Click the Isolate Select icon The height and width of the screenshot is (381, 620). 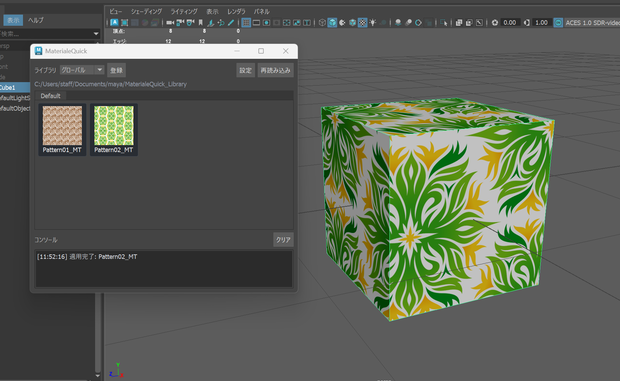(444, 23)
